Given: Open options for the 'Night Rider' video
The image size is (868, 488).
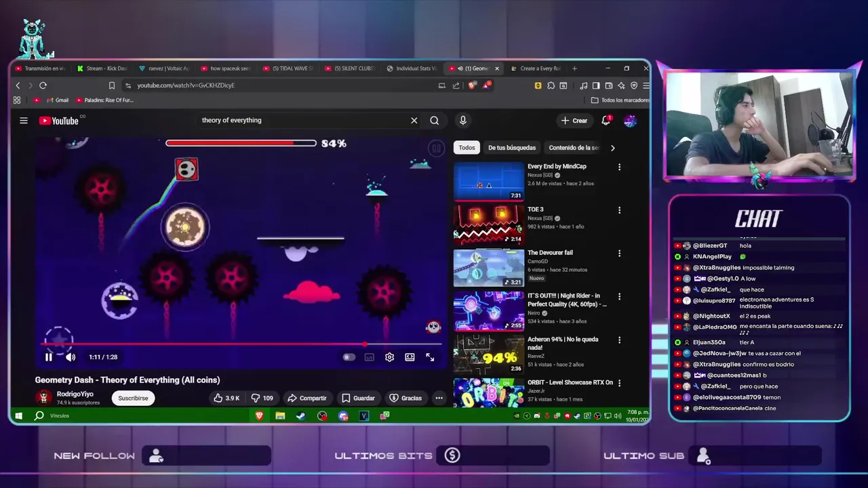Looking at the screenshot, I should coord(619,297).
